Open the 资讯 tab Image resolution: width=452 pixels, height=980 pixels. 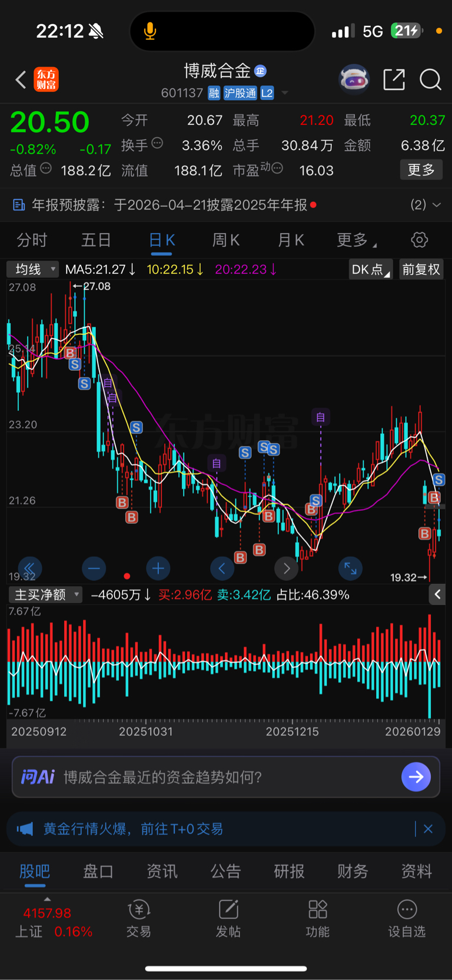click(x=162, y=871)
